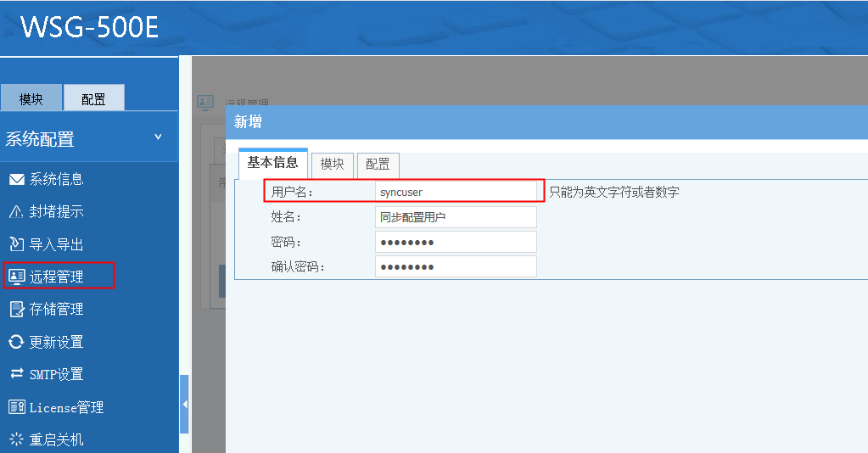This screenshot has width=868, height=453.
Task: Open the 配置 tab in 新增 dialog
Action: coord(378,165)
